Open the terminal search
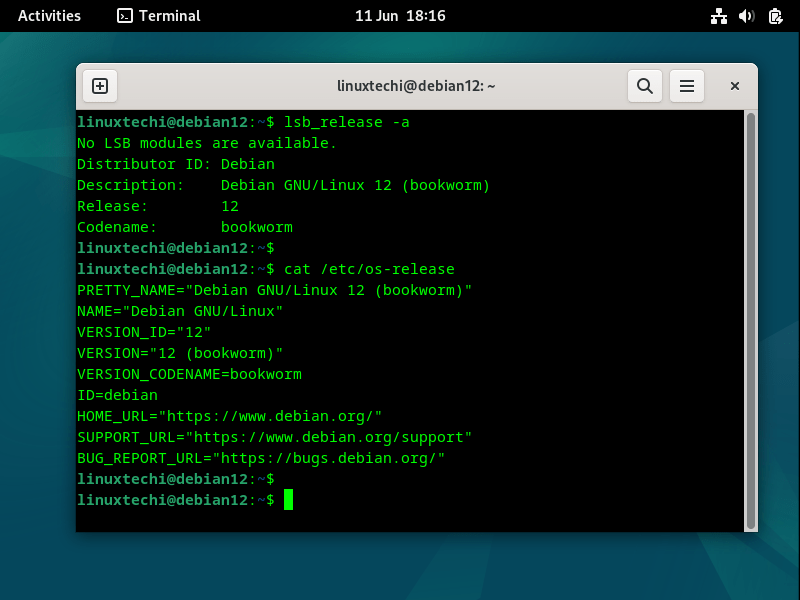 [645, 86]
